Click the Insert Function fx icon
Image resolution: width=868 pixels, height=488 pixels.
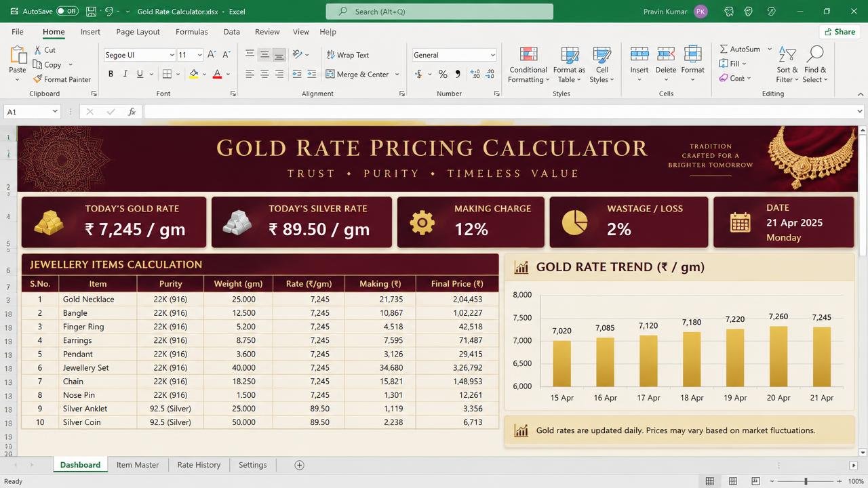pos(132,112)
